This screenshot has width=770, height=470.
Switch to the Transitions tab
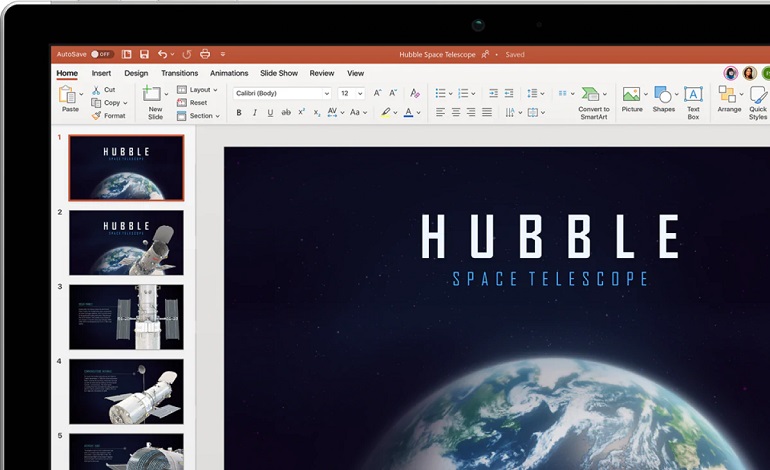pos(180,73)
